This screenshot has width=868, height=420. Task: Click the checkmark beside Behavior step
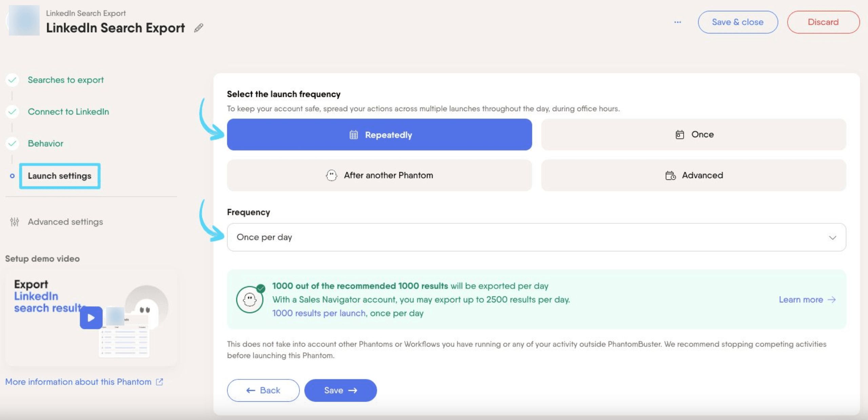pos(12,144)
